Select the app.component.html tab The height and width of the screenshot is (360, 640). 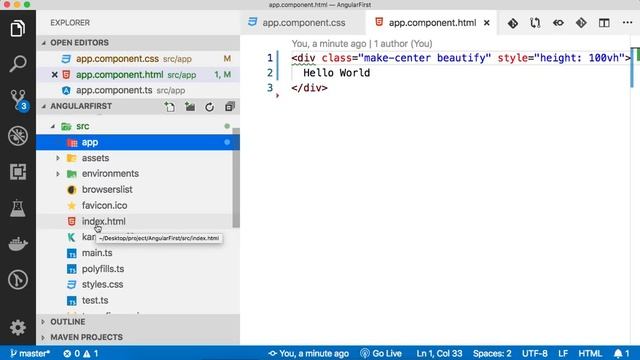(x=431, y=23)
